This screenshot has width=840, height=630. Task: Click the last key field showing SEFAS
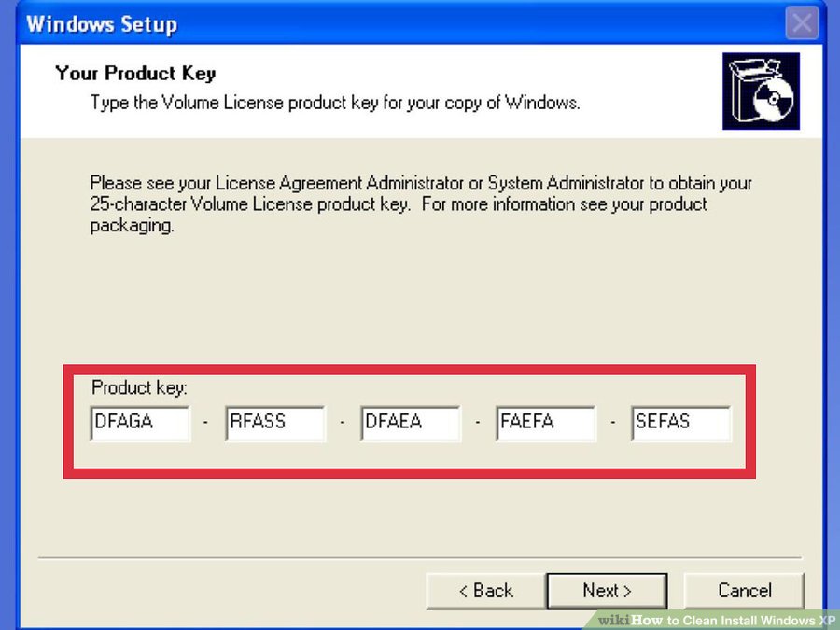(681, 424)
